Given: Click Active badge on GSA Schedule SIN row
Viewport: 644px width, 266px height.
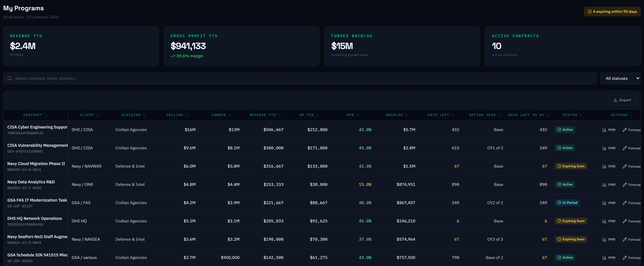Looking at the screenshot, I should [565, 257].
